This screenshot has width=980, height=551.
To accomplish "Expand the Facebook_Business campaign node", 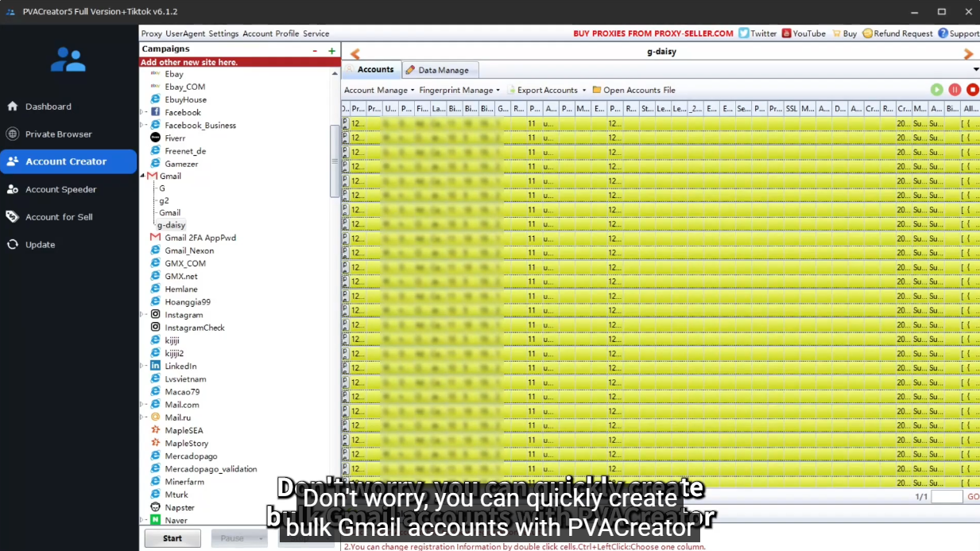I will (143, 125).
